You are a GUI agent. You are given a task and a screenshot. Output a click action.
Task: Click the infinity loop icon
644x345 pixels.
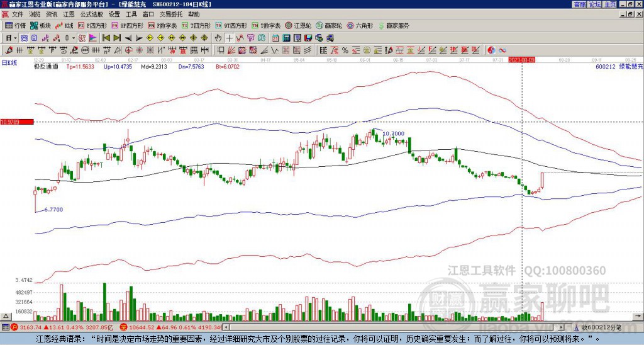pos(502,50)
